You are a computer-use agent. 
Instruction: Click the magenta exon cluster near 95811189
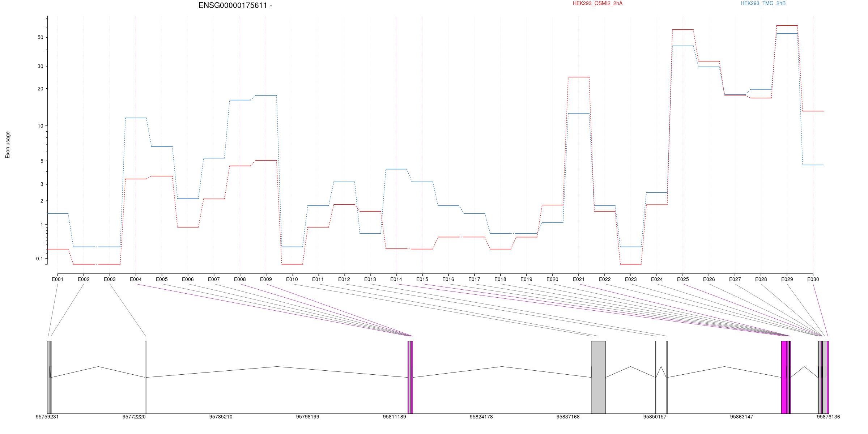410,377
